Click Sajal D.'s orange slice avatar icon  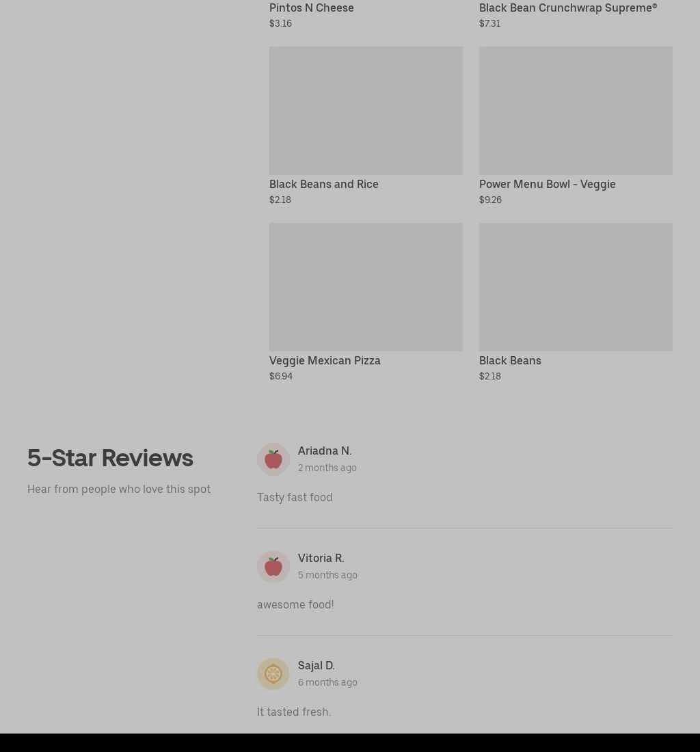(273, 674)
